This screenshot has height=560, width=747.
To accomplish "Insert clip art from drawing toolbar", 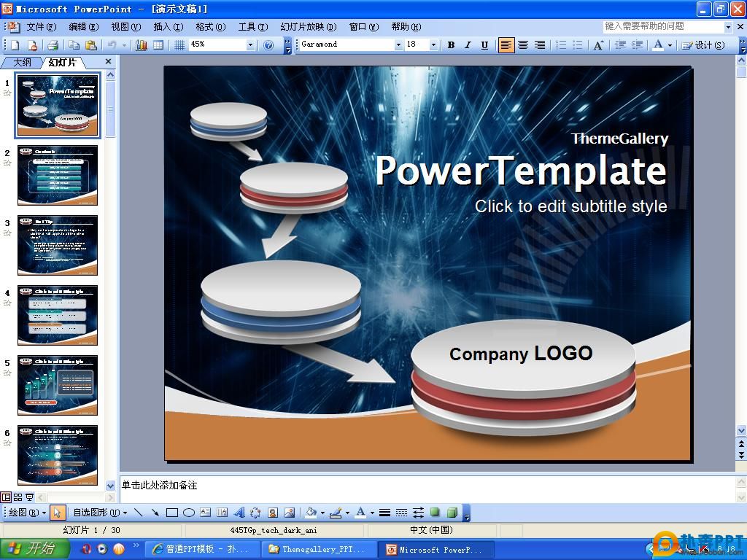I will pyautogui.click(x=273, y=513).
